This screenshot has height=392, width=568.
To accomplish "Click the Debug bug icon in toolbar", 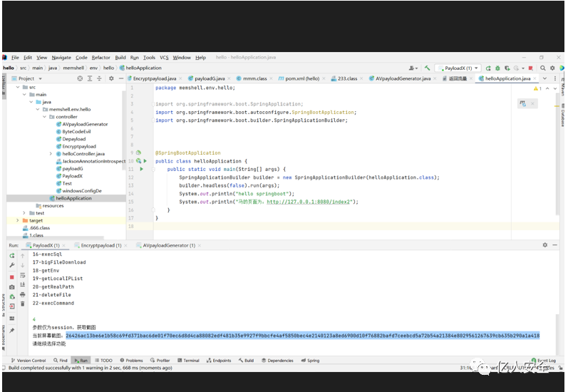I will [497, 68].
